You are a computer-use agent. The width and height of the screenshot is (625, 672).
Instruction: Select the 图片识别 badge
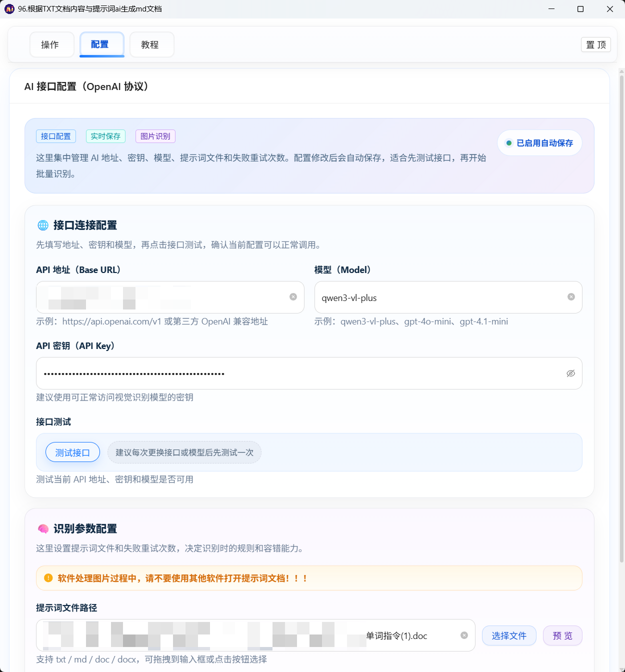click(155, 136)
